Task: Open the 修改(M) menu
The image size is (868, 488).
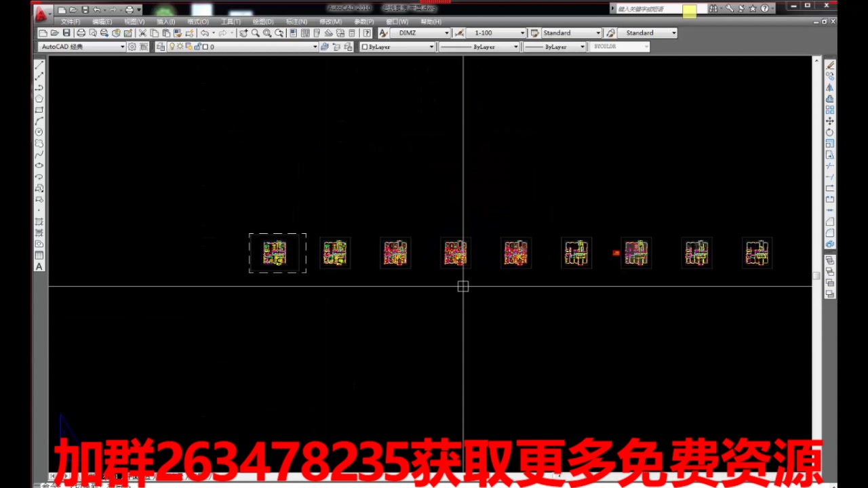Action: click(330, 22)
